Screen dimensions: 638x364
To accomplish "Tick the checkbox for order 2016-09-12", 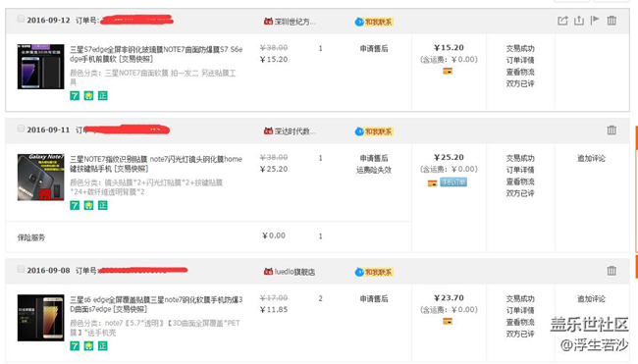I will [x=21, y=19].
